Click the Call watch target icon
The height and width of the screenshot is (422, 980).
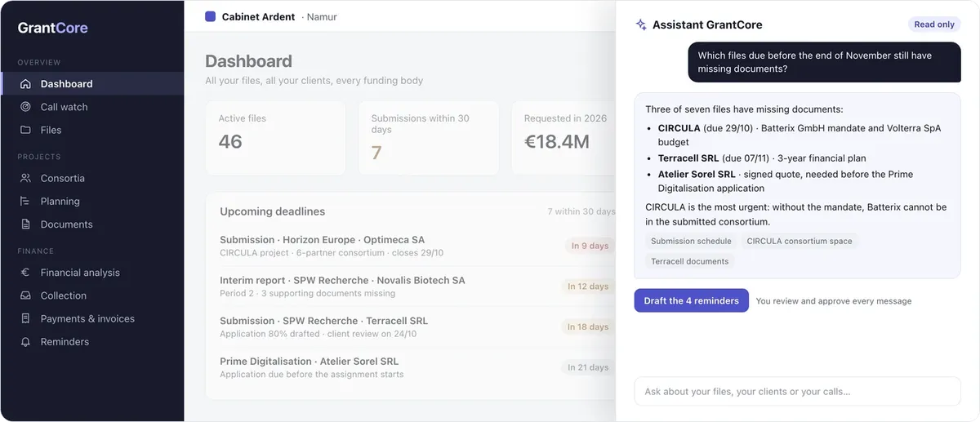[x=25, y=107]
